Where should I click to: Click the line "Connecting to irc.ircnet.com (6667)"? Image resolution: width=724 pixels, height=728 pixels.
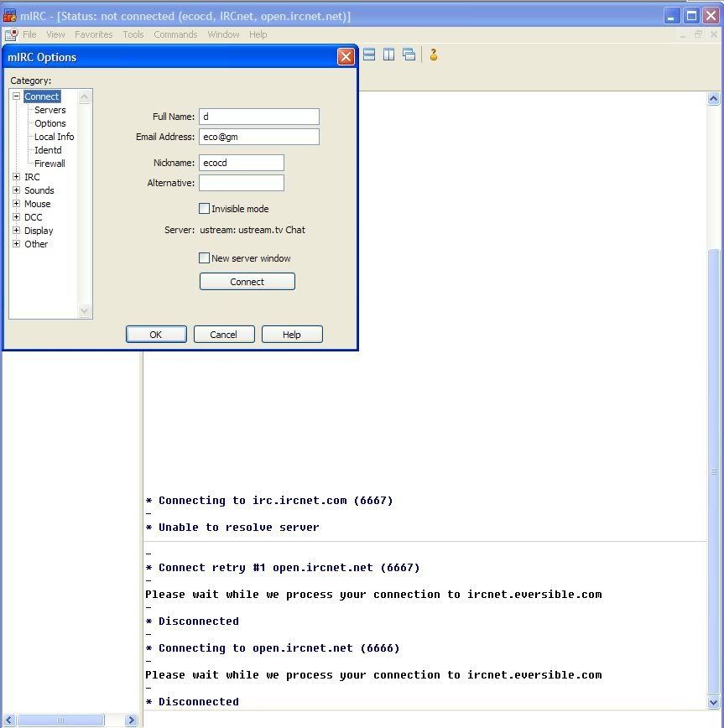(269, 501)
